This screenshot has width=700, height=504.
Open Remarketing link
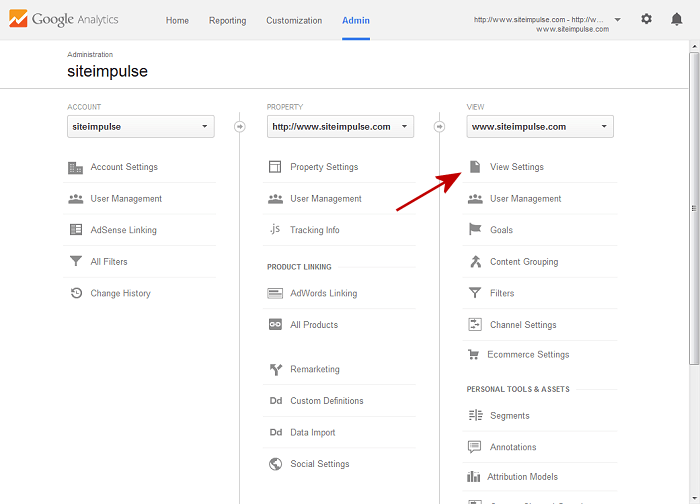pos(315,369)
